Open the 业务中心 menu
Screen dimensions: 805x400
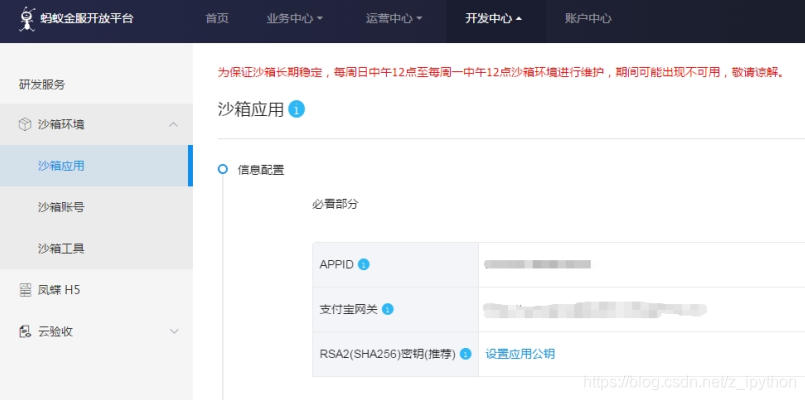click(295, 18)
